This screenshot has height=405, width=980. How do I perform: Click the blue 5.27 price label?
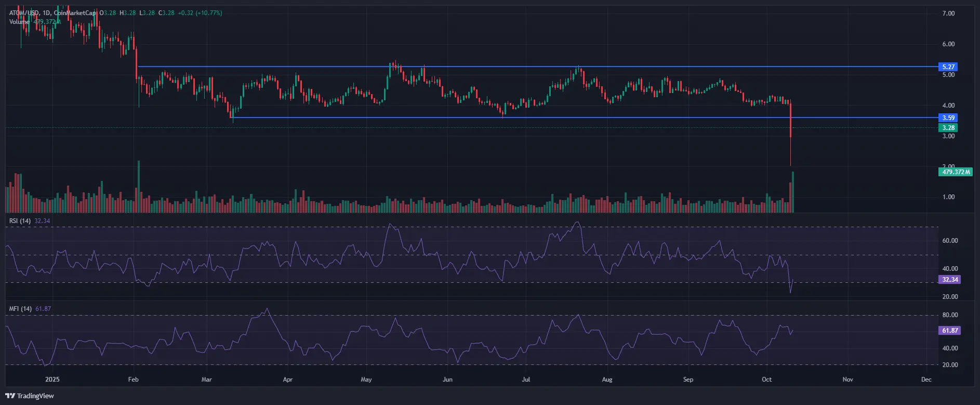point(949,67)
